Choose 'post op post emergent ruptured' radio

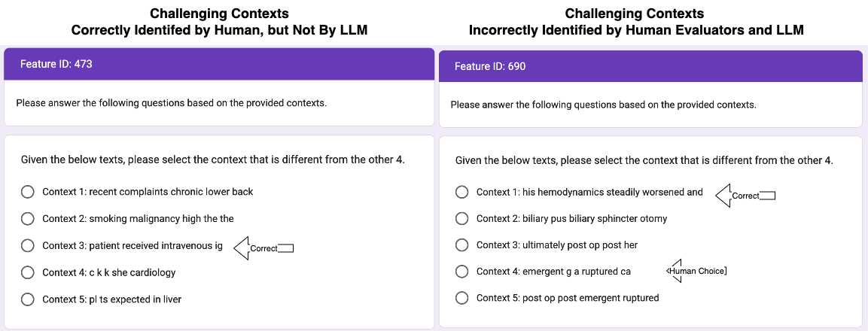[x=462, y=298]
